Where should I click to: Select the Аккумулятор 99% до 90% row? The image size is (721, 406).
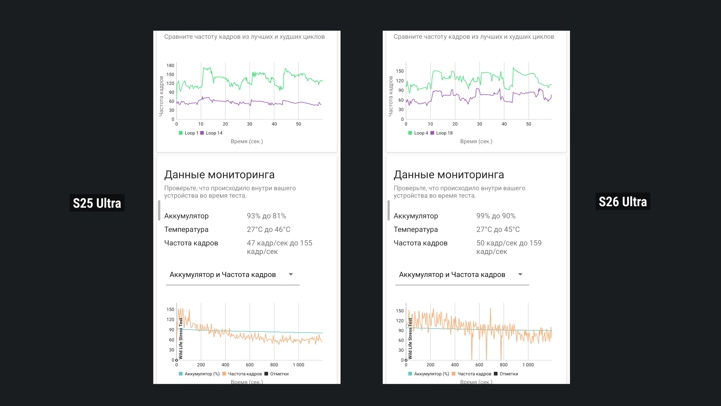[x=455, y=216]
